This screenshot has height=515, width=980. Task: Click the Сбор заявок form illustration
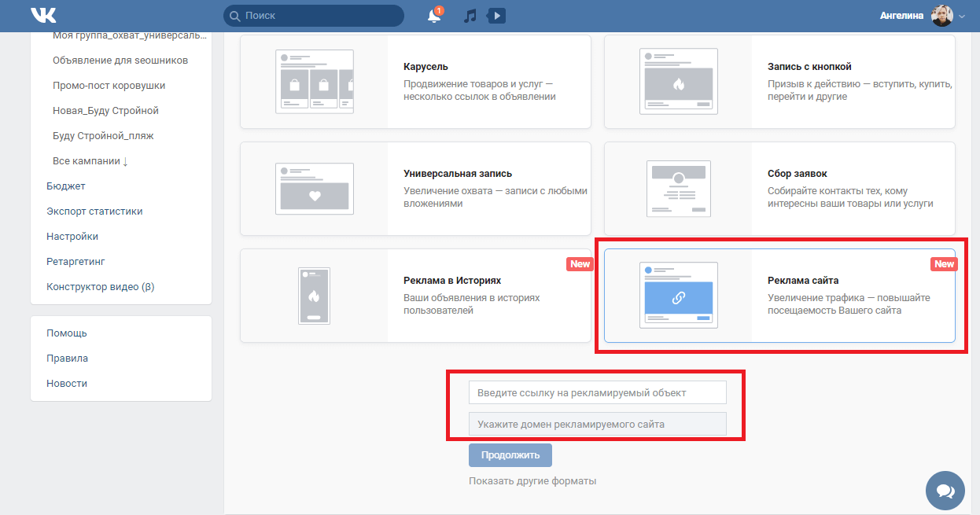(679, 189)
